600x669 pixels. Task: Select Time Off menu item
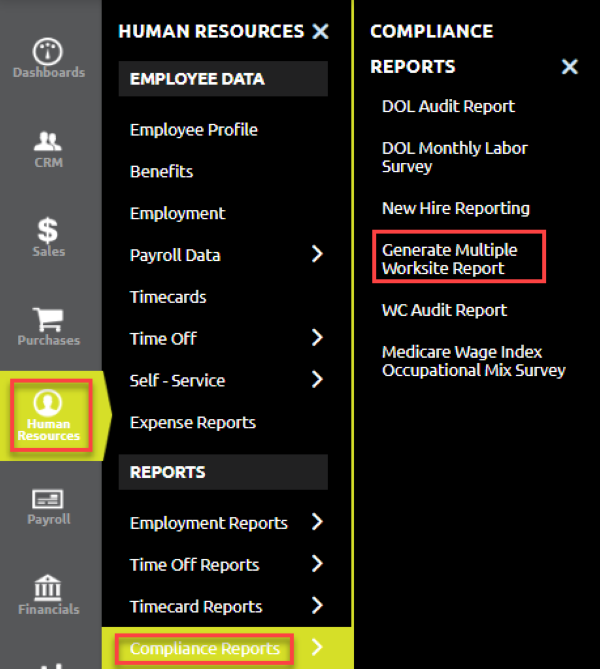click(x=163, y=339)
